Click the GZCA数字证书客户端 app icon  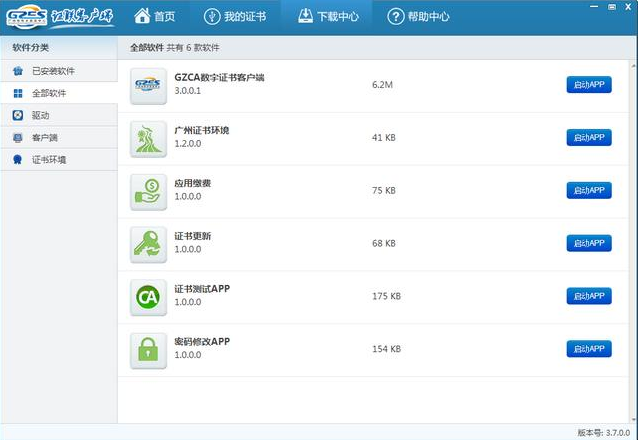point(148,86)
